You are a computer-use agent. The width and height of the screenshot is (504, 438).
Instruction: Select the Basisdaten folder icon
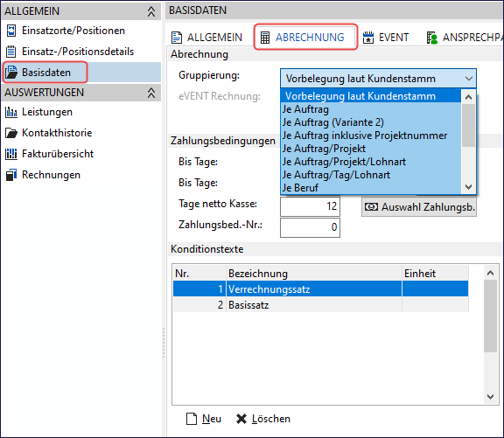pyautogui.click(x=11, y=73)
